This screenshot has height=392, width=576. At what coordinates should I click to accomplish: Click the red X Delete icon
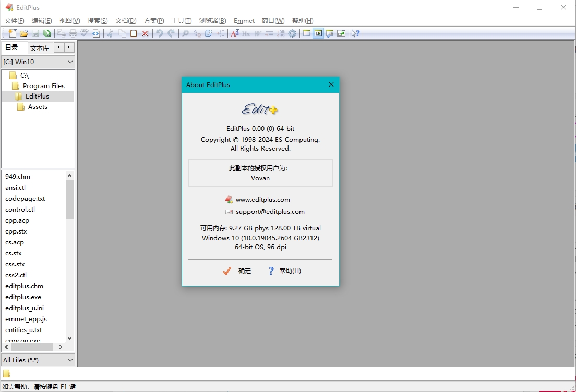coord(145,33)
